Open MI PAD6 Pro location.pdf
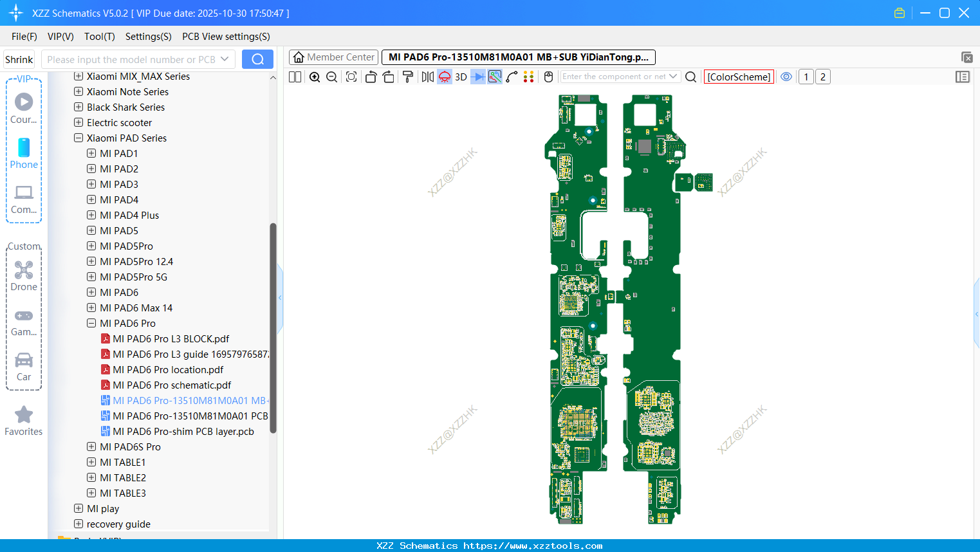Viewport: 980px width, 552px height. (168, 370)
